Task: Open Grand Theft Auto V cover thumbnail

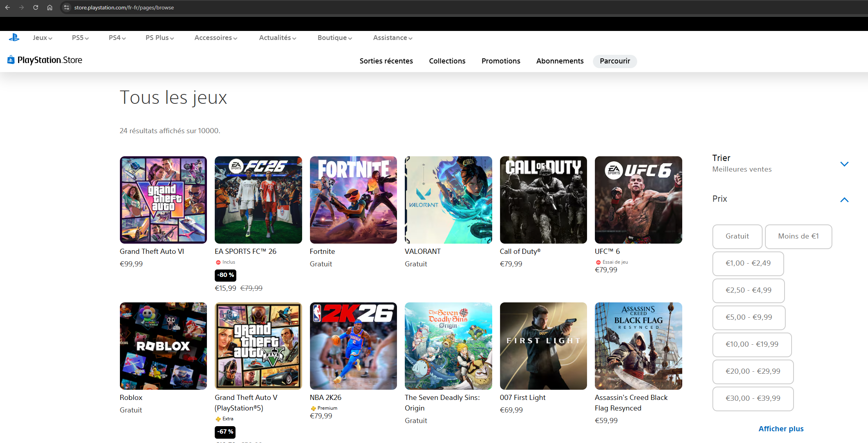Action: (258, 346)
